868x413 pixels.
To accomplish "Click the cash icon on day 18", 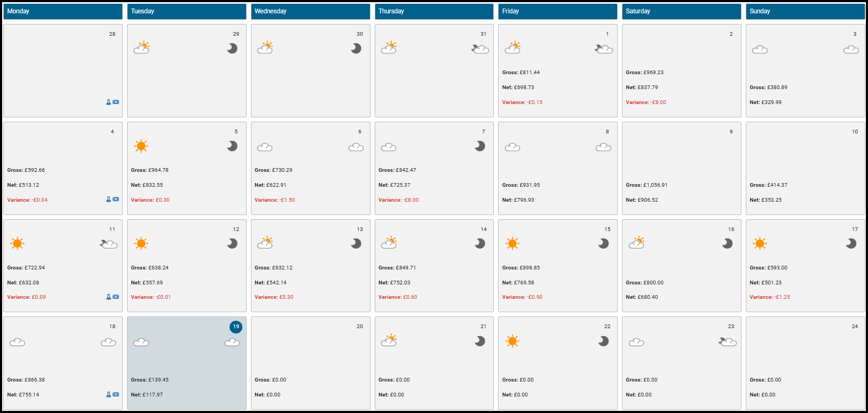I will tap(116, 395).
